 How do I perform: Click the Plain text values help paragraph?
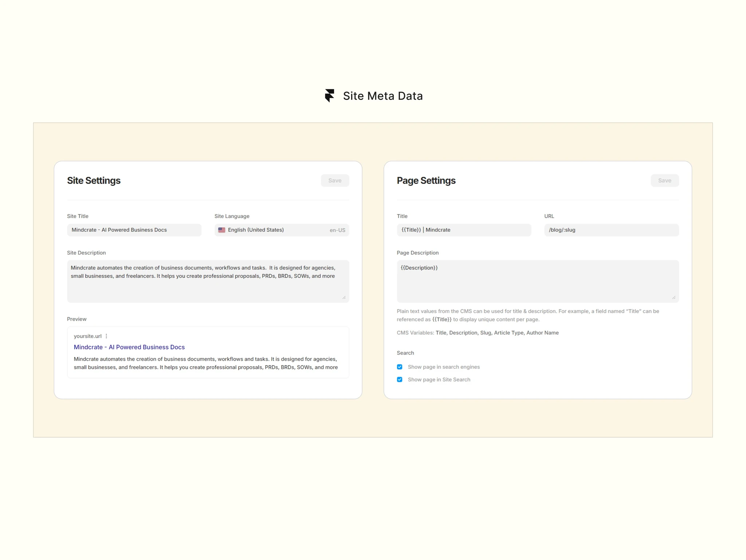coord(528,315)
